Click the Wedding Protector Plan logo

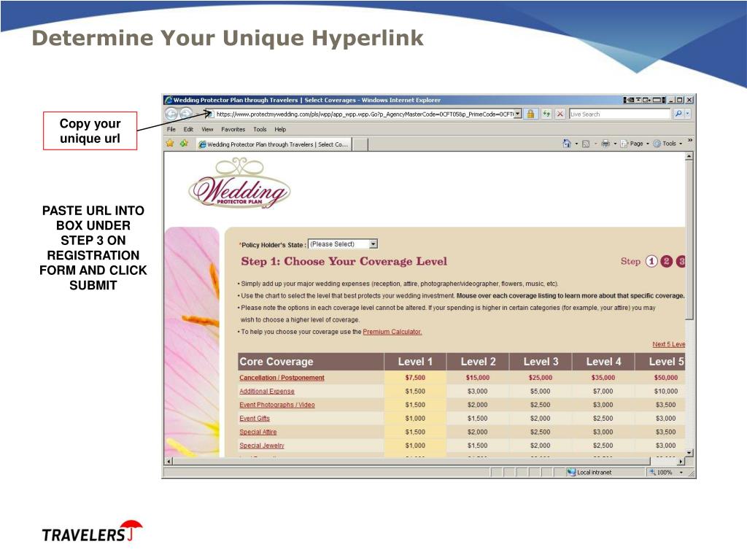coord(239,184)
